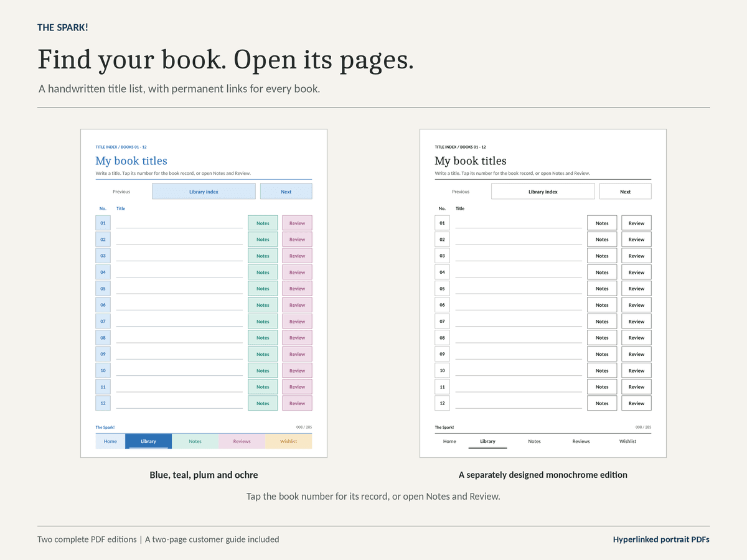The width and height of the screenshot is (747, 560).
Task: Tap book number 11 in monochrome edition
Action: tap(442, 387)
